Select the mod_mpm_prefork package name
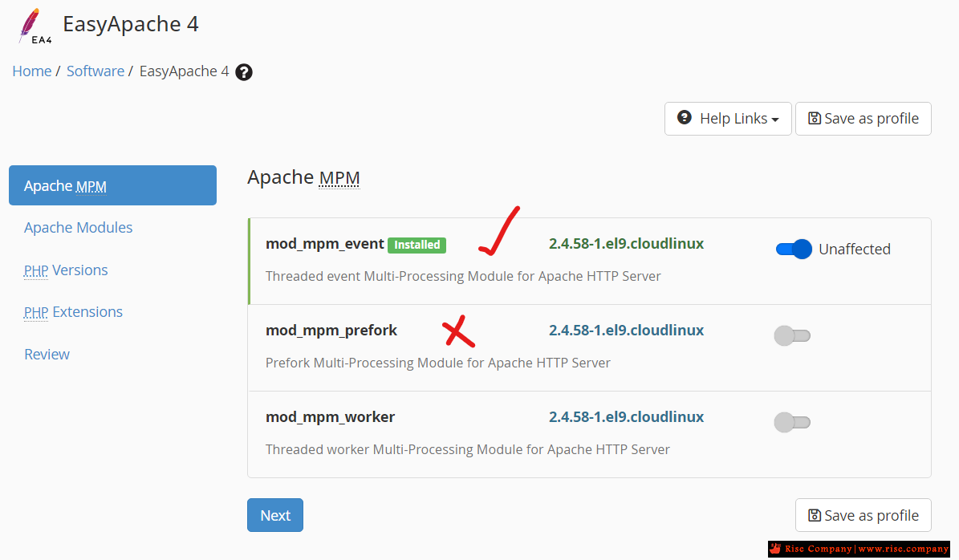Image resolution: width=959 pixels, height=560 pixels. tap(331, 331)
